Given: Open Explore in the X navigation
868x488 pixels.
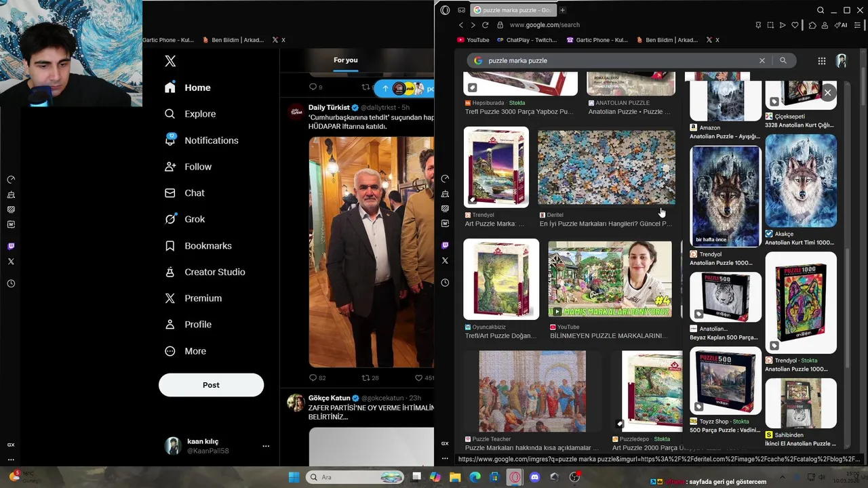Looking at the screenshot, I should pyautogui.click(x=191, y=114).
